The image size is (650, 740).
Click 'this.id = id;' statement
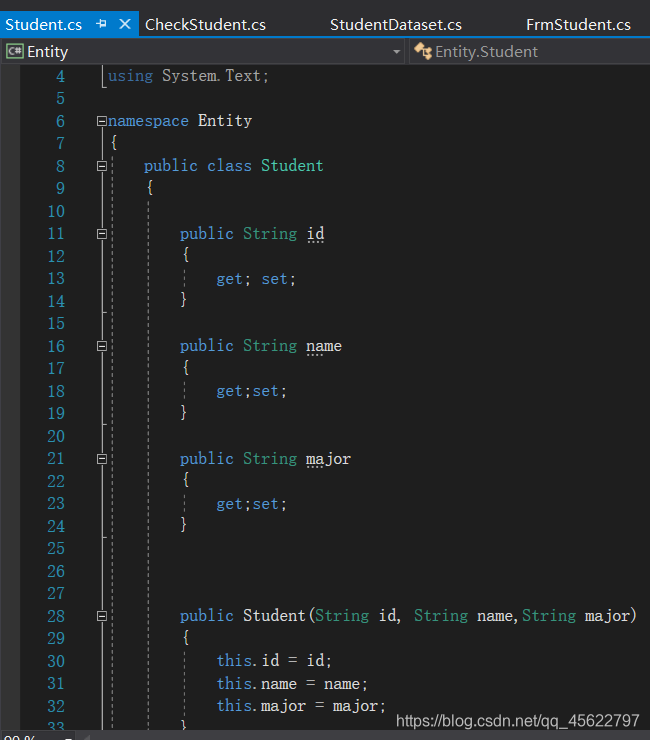(274, 660)
